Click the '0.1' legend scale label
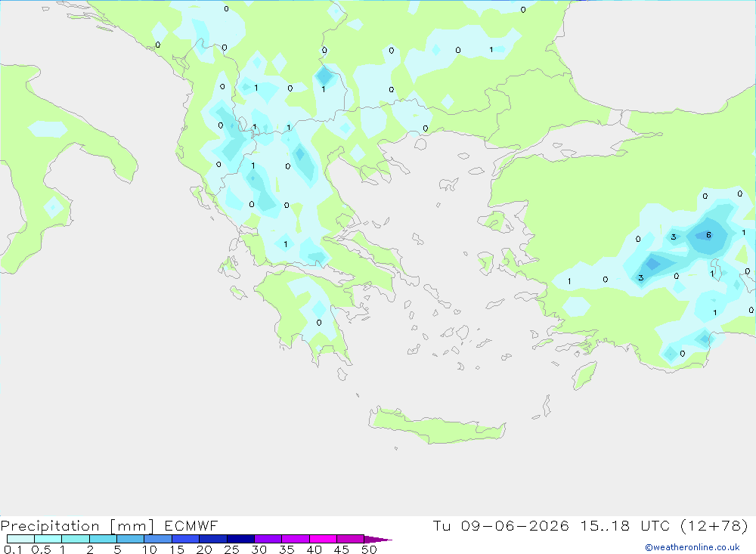Screen dimensions: 756x554 [x=13, y=549]
